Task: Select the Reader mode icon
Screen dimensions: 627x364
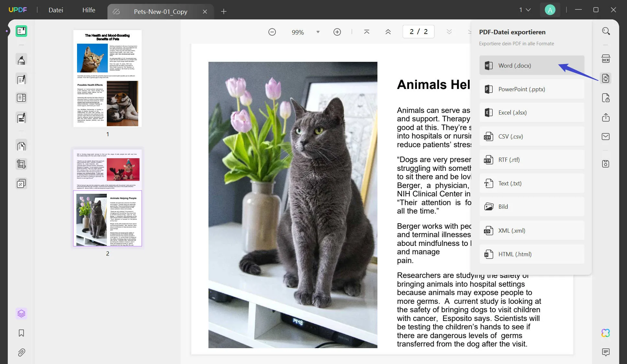Action: click(21, 31)
